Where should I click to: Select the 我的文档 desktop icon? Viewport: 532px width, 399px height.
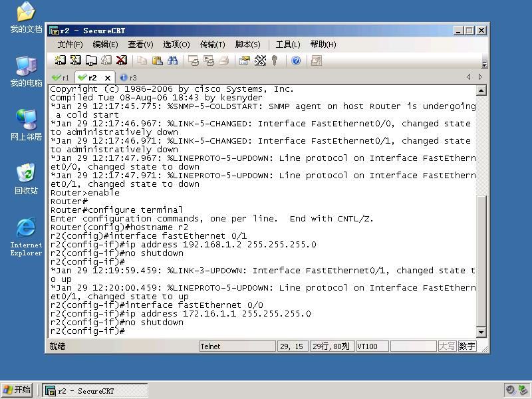pyautogui.click(x=26, y=18)
